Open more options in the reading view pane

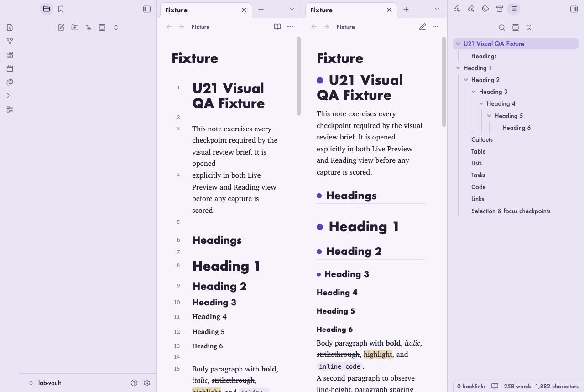pyautogui.click(x=435, y=27)
